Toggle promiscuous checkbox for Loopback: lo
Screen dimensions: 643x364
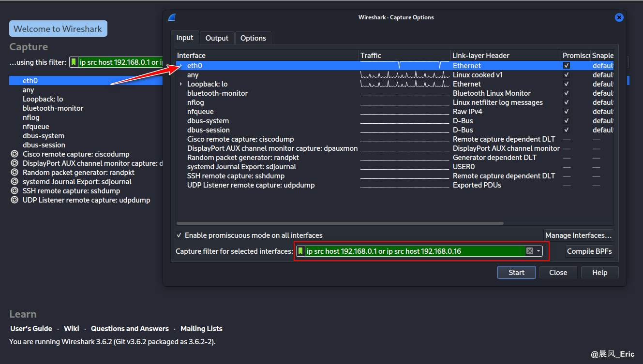[x=567, y=84]
